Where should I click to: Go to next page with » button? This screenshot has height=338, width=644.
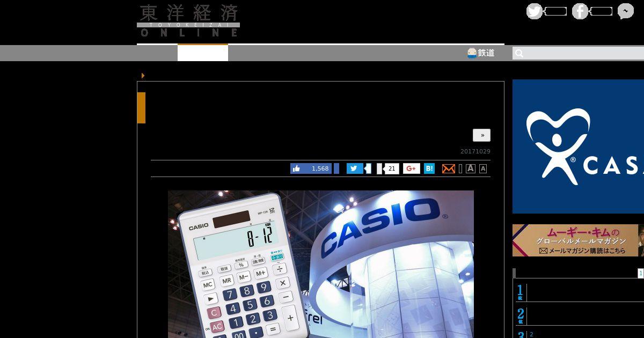tap(482, 135)
